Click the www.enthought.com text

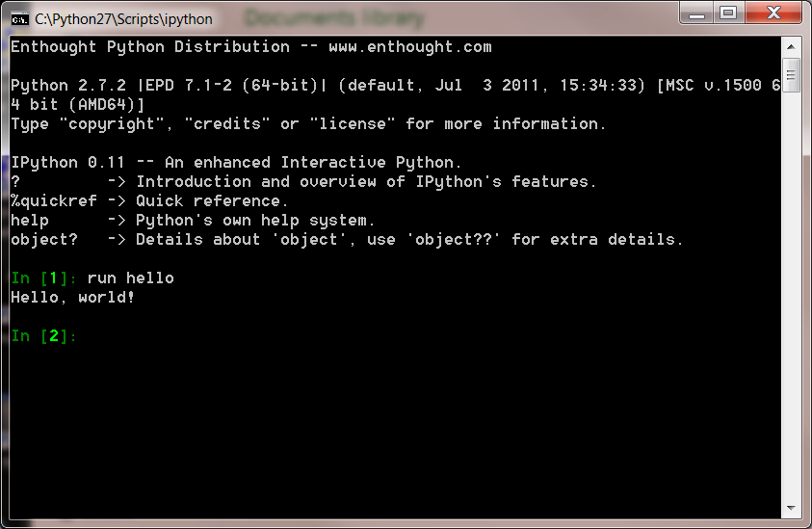tap(410, 46)
